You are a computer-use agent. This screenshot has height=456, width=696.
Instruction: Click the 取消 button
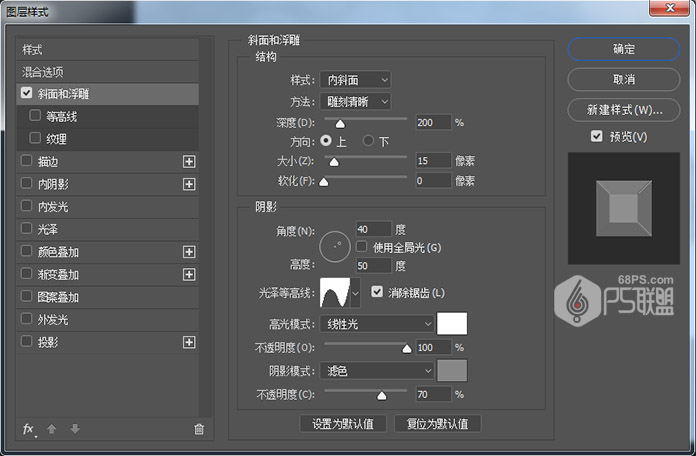coord(624,79)
